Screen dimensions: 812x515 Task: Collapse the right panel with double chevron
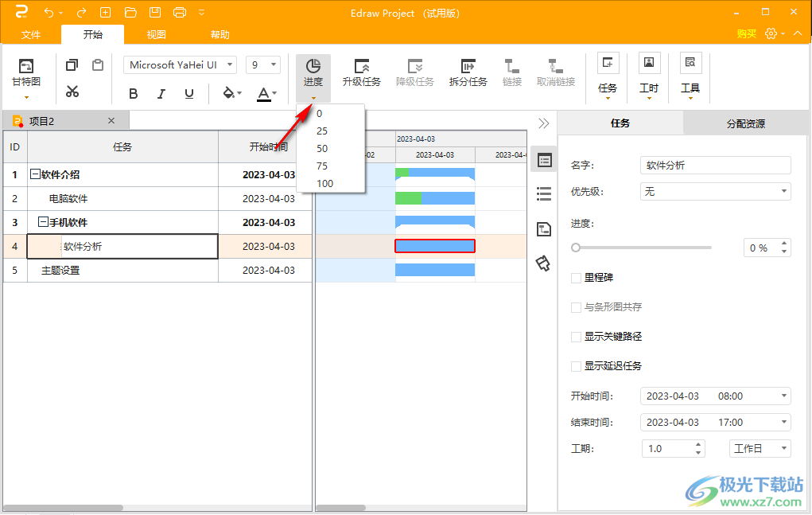(543, 123)
